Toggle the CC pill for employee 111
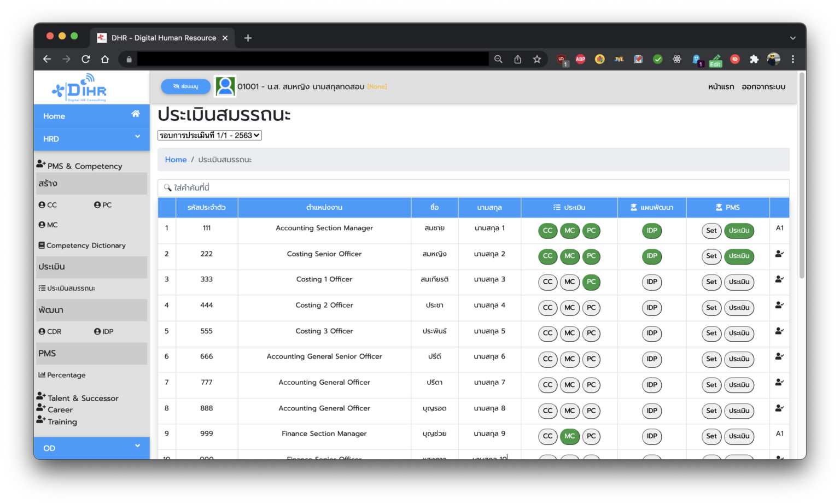840x504 pixels. point(547,231)
